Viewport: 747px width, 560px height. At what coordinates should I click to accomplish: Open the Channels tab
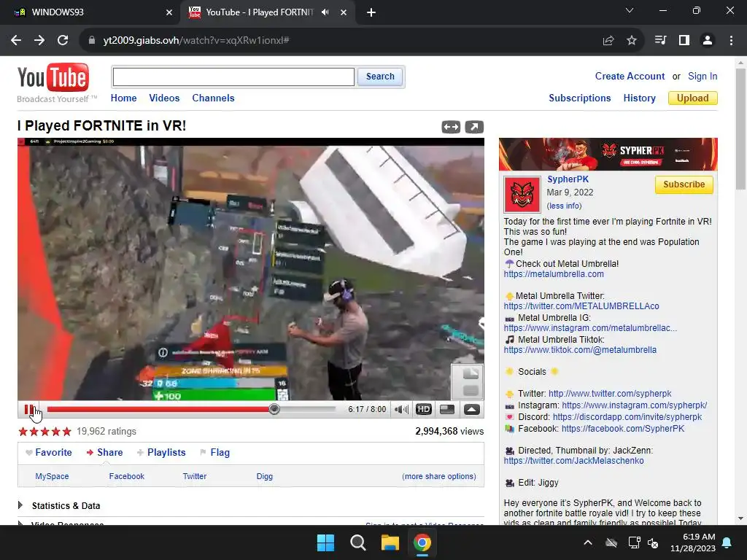pos(213,98)
